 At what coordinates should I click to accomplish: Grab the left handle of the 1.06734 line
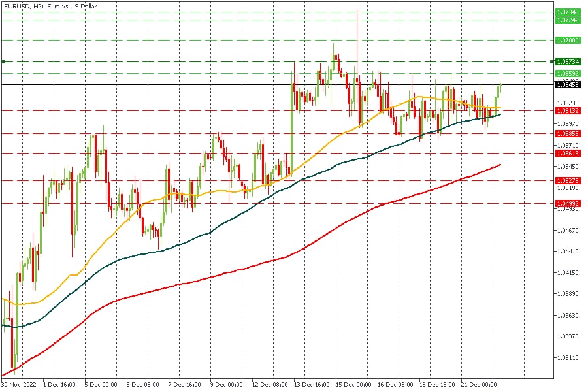pos(3,61)
